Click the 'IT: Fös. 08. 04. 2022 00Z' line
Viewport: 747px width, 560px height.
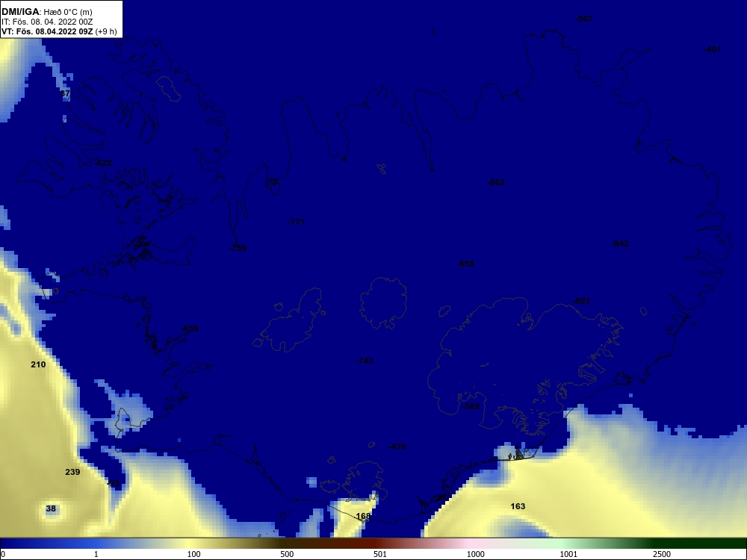[x=46, y=22]
